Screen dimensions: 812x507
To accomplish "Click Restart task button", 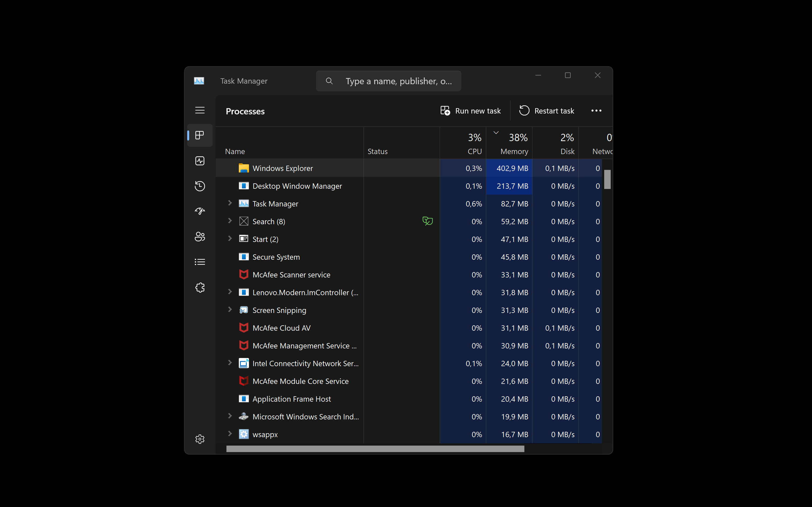I will [x=547, y=111].
